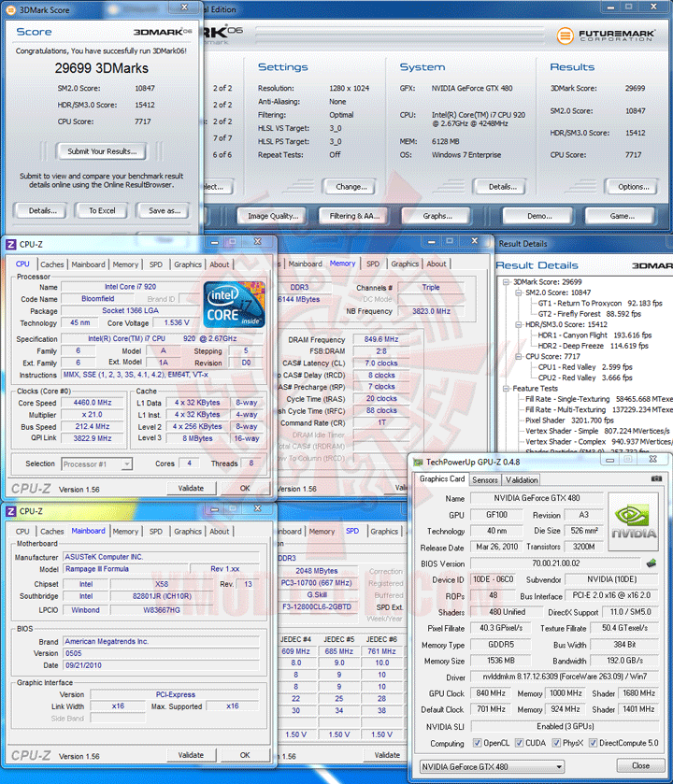
Task: Open the NVIDIA GeForce GTX 480 GPU dropdown
Action: pyautogui.click(x=492, y=766)
